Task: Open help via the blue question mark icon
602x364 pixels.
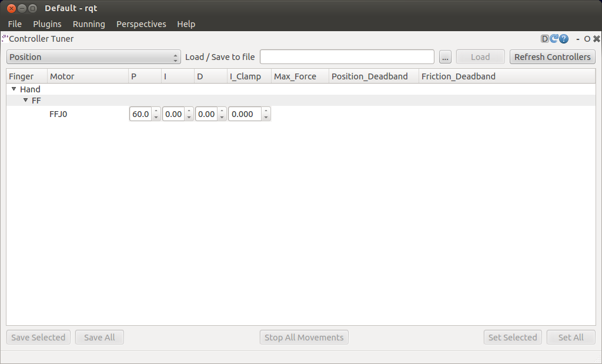Action: 564,39
